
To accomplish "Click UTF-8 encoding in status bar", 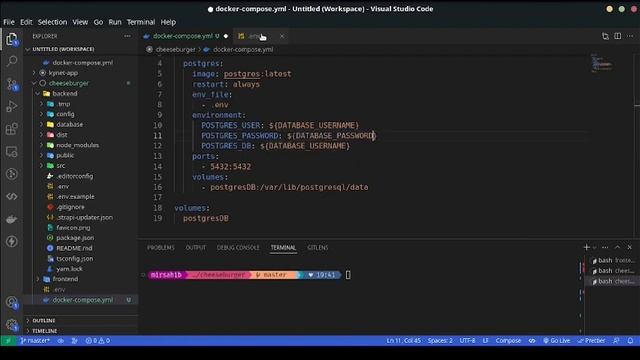I will coord(467,340).
